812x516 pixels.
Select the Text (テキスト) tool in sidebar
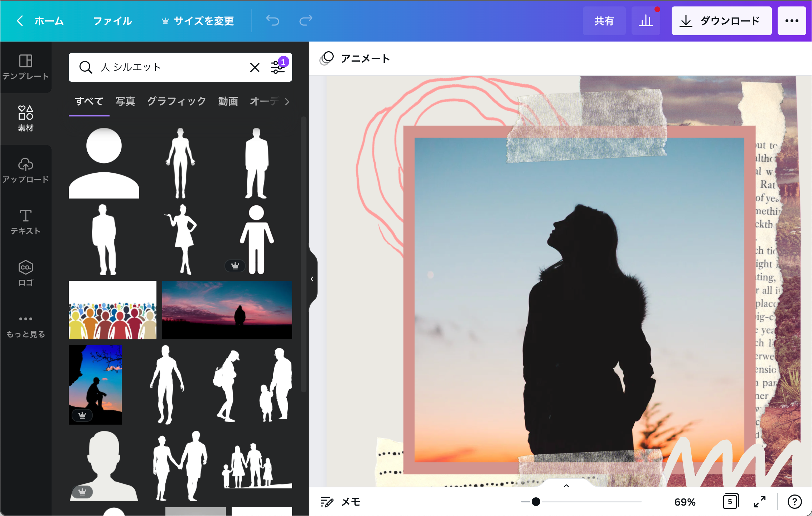[x=25, y=222]
